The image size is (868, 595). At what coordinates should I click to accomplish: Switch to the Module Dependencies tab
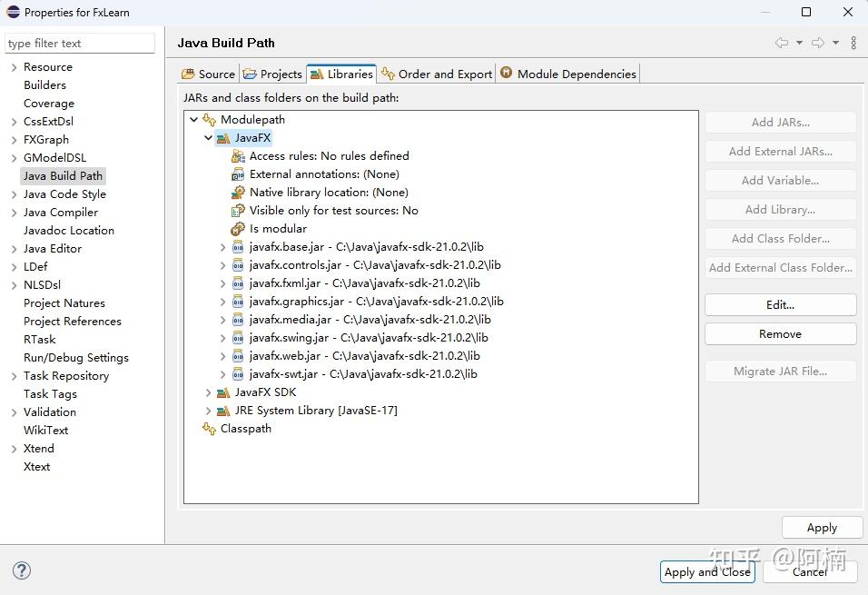[568, 74]
